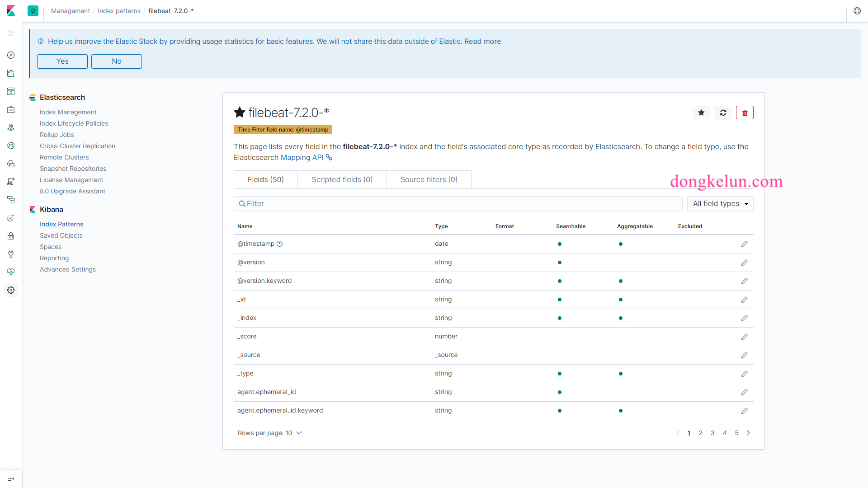This screenshot has height=488, width=868.
Task: Click the fields Filter search box
Action: pos(458,204)
